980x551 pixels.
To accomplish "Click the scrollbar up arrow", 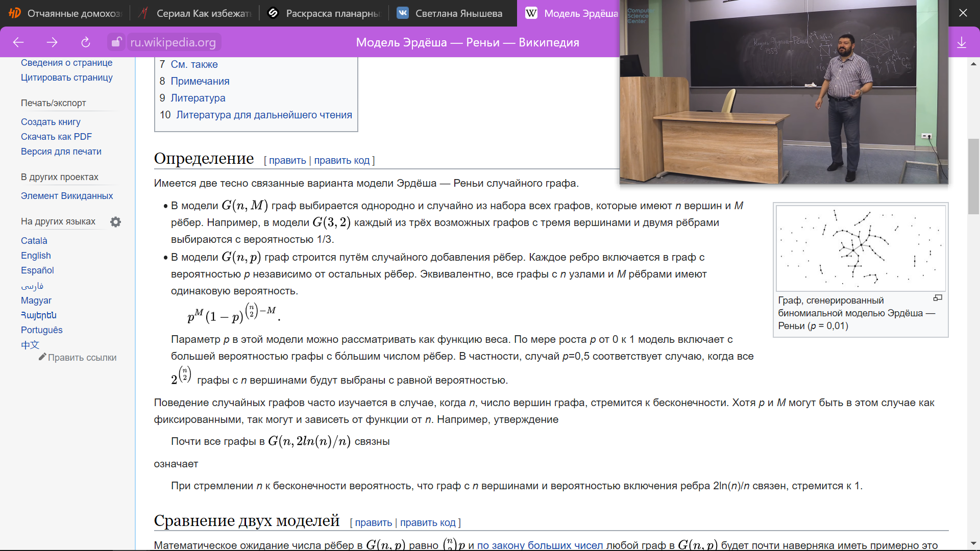I will (973, 64).
